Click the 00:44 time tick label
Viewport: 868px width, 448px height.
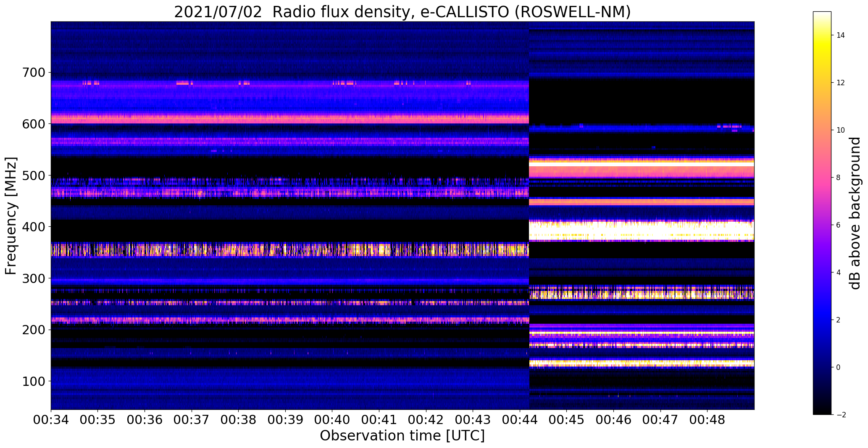pyautogui.click(x=520, y=420)
